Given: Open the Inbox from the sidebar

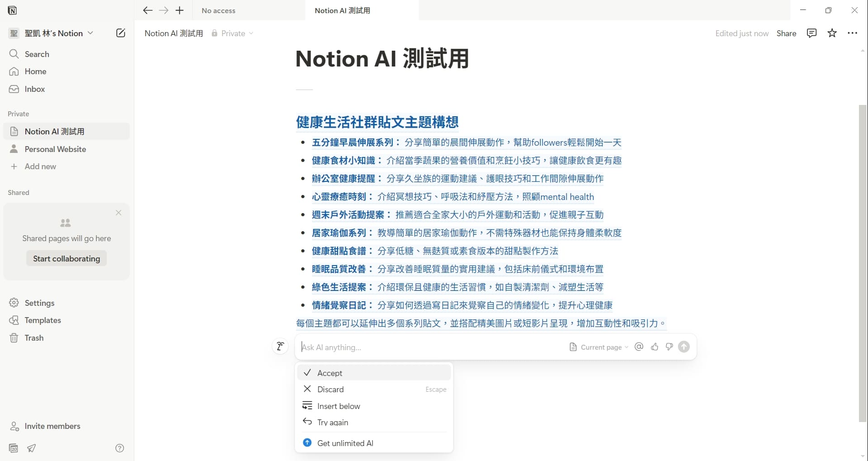Looking at the screenshot, I should (35, 89).
